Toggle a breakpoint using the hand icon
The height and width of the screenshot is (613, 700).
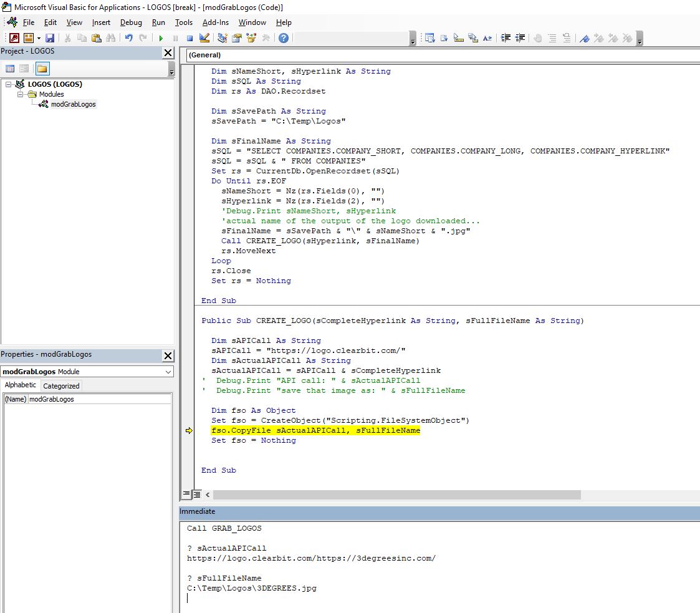tap(537, 37)
